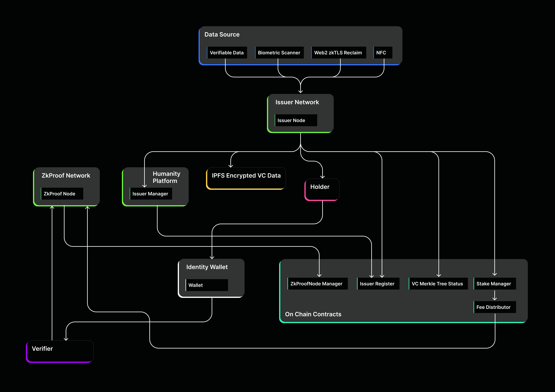The height and width of the screenshot is (392, 555).
Task: Select the Biometric Scanner node
Action: tap(279, 53)
